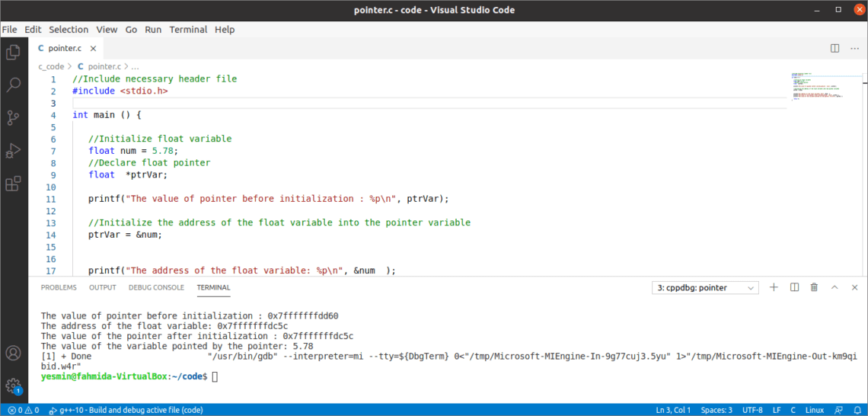Split the editor to the right

click(x=834, y=48)
